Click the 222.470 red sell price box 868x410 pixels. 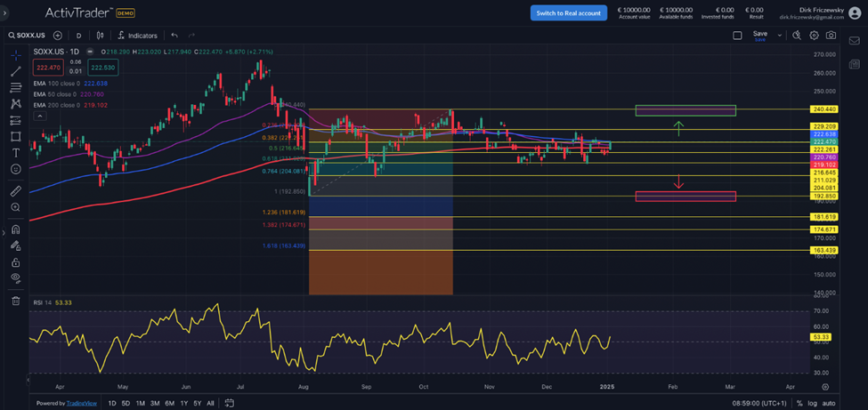(x=47, y=67)
